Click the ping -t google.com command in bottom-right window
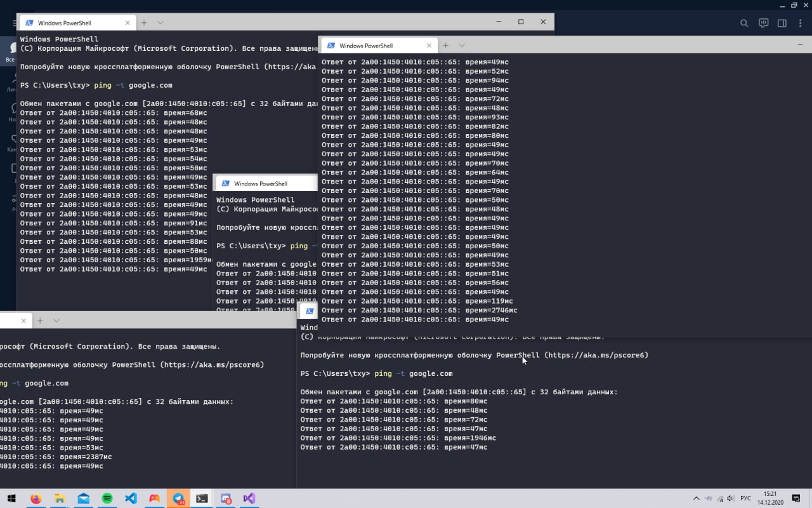Screen dimensions: 812x508 coord(414,373)
